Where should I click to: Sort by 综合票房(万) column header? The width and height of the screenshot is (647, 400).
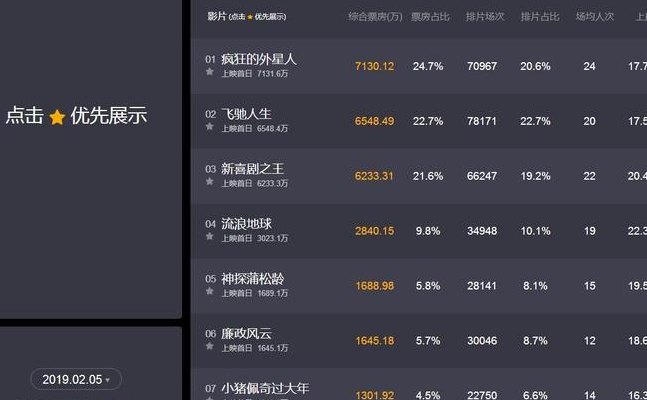[375, 17]
